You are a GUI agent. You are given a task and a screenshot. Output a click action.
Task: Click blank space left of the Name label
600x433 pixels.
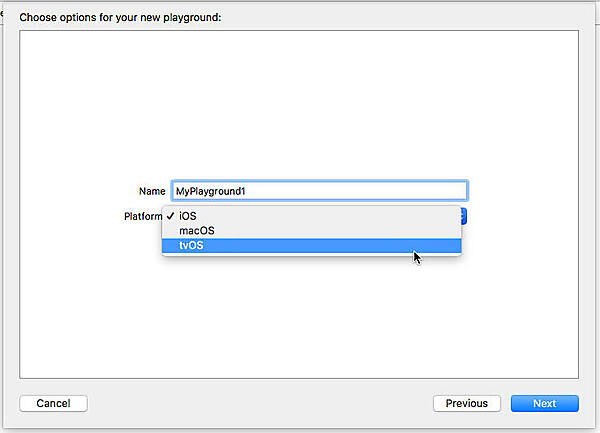[x=80, y=190]
